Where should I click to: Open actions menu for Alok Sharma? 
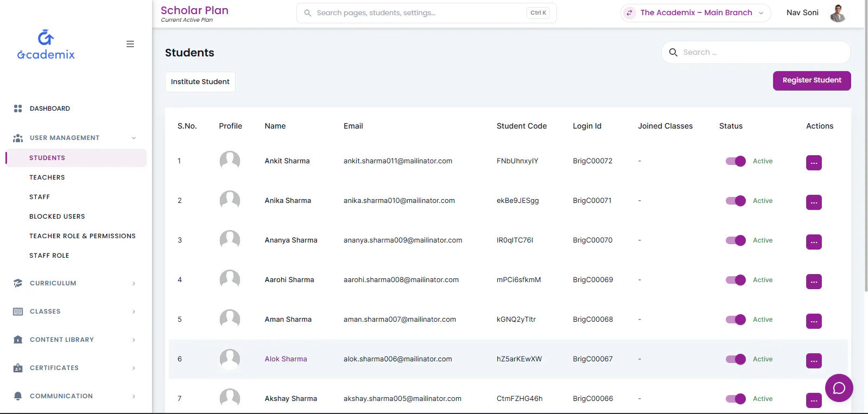814,361
